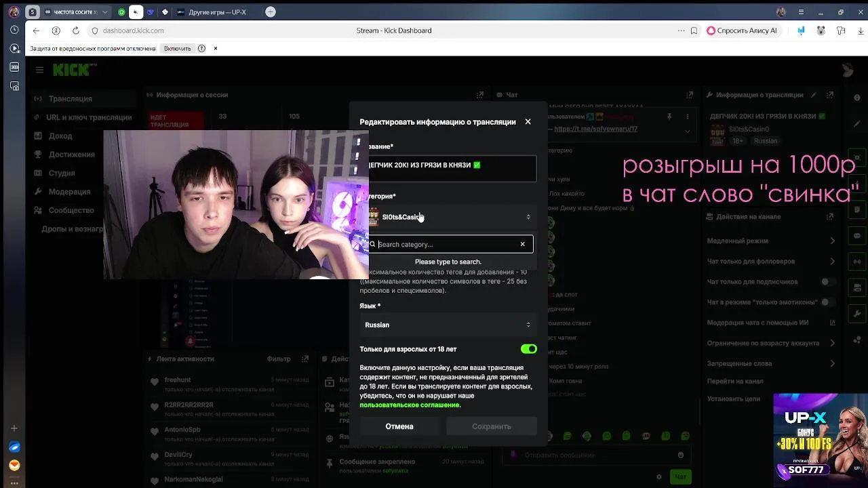This screenshot has height=488, width=868.
Task: Click Включить in the protection bar
Action: [178, 49]
